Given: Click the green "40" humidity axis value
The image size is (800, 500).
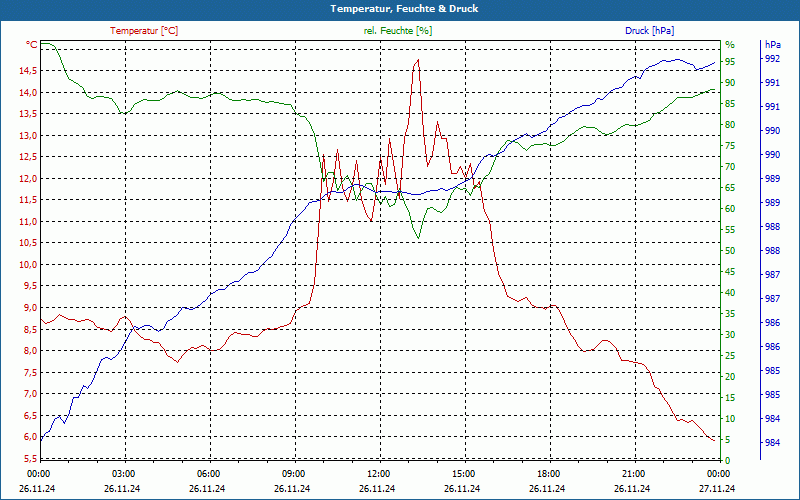Looking at the screenshot, I should (730, 293).
